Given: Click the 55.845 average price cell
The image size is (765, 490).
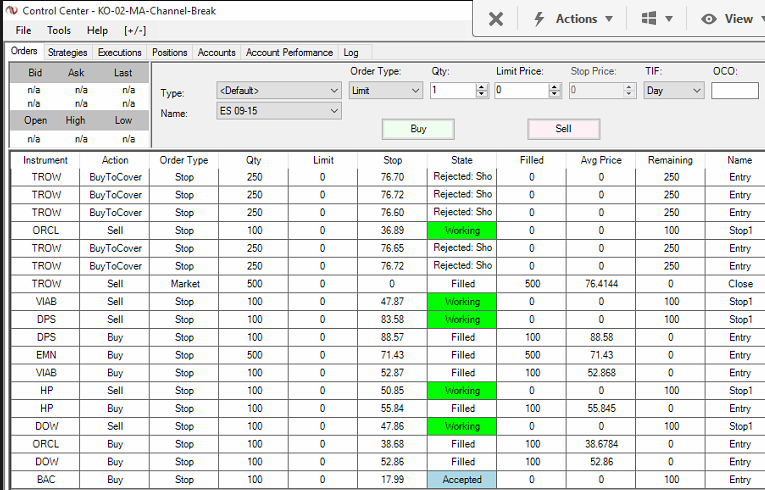Looking at the screenshot, I should point(601,408).
